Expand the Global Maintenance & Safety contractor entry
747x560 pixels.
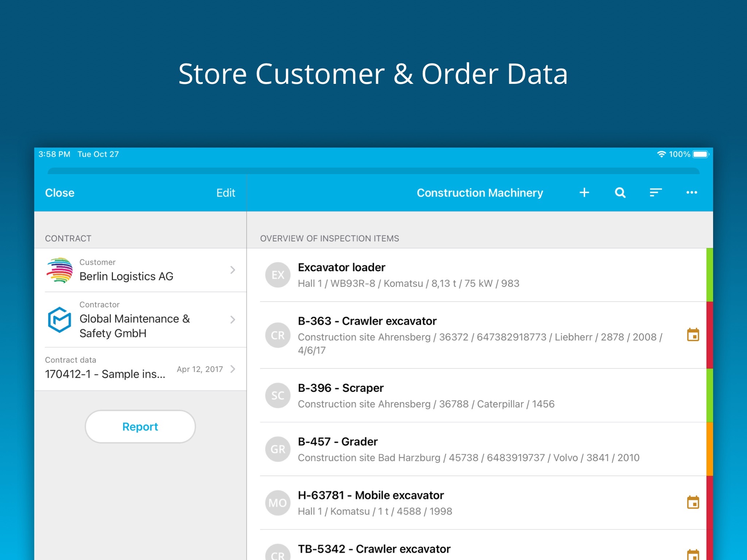point(232,319)
